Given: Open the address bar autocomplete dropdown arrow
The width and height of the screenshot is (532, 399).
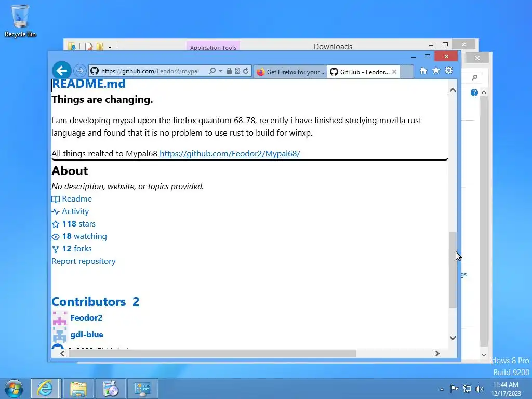Looking at the screenshot, I should tap(220, 71).
